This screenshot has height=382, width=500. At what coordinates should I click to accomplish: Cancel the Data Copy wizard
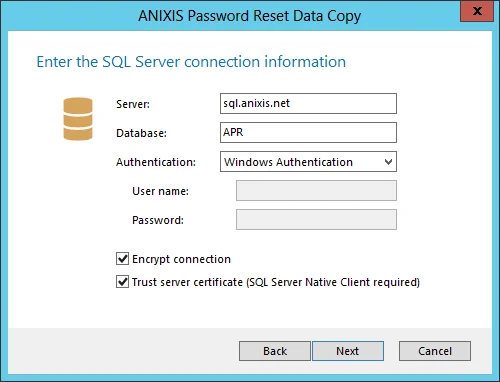click(435, 351)
